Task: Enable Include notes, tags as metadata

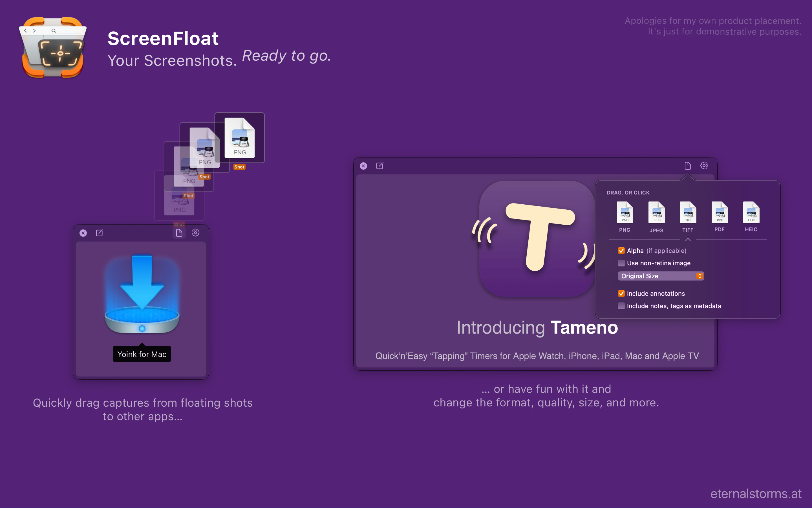Action: click(621, 306)
